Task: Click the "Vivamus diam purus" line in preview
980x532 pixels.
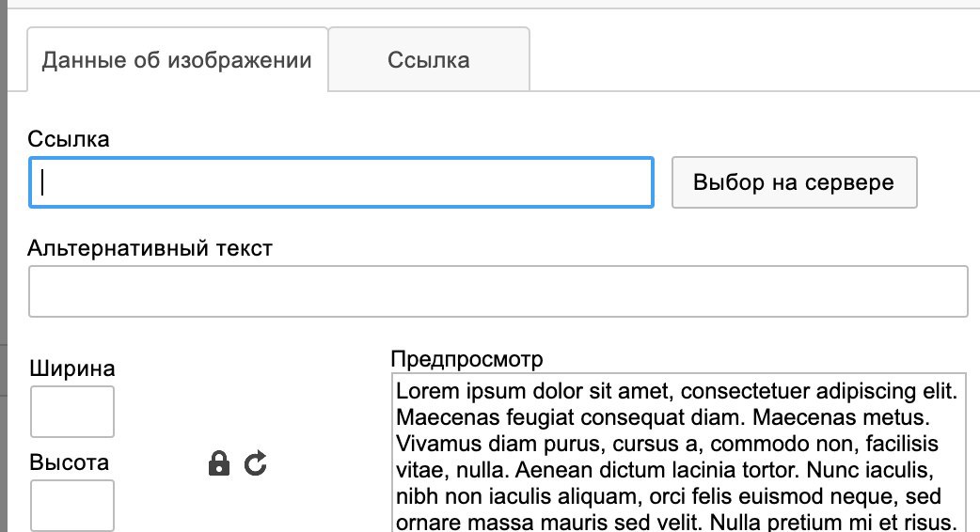Action: click(x=667, y=444)
